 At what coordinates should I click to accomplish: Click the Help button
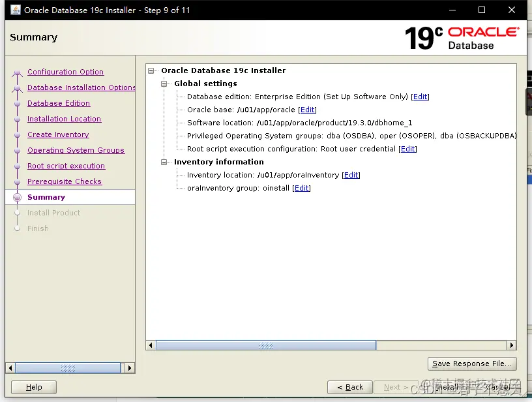click(x=34, y=387)
